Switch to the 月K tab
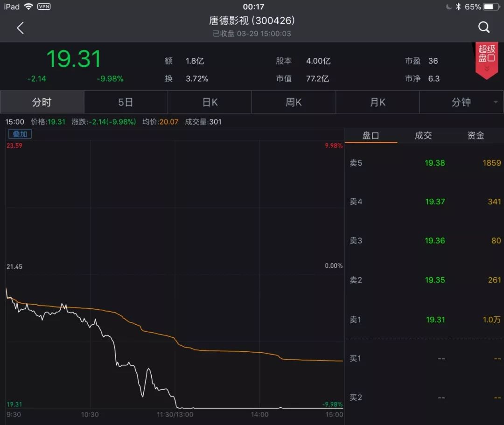 tap(378, 102)
